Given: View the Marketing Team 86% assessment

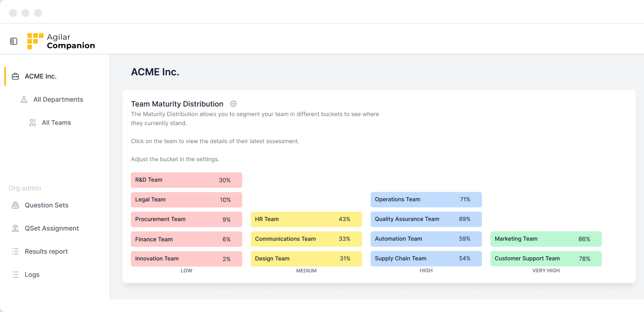Looking at the screenshot, I should [x=546, y=239].
